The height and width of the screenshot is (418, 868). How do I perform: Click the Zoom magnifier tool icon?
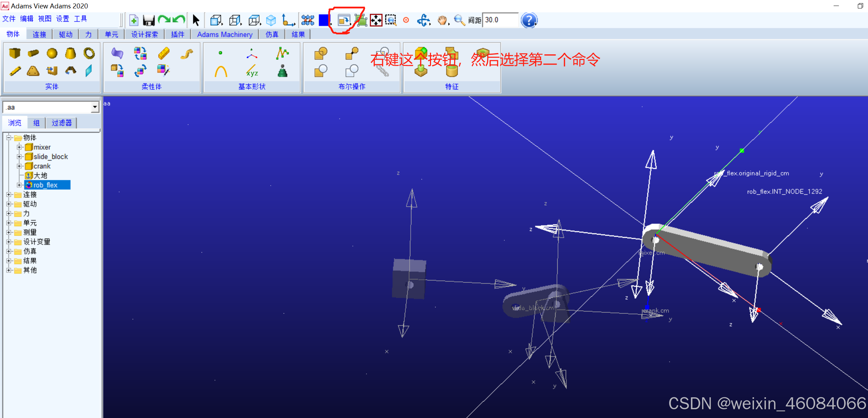[459, 20]
